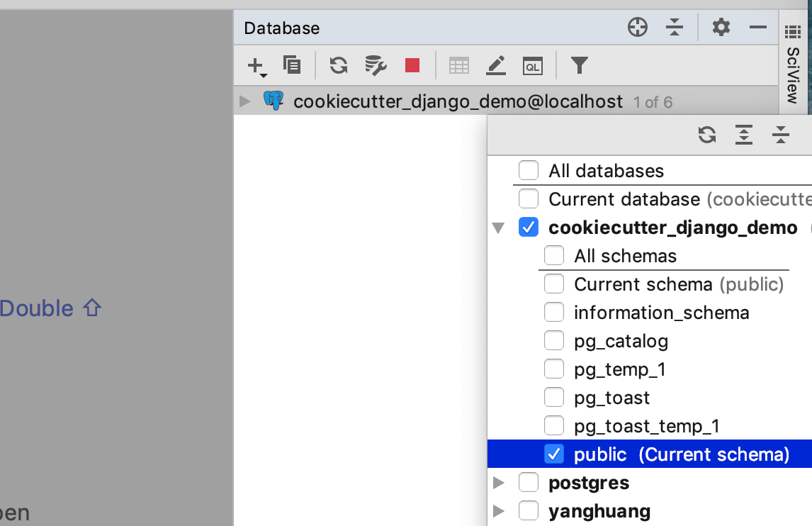Viewport: 812px width, 526px height.
Task: Click the Synchronize refresh icon in Database toolbar
Action: (x=338, y=65)
